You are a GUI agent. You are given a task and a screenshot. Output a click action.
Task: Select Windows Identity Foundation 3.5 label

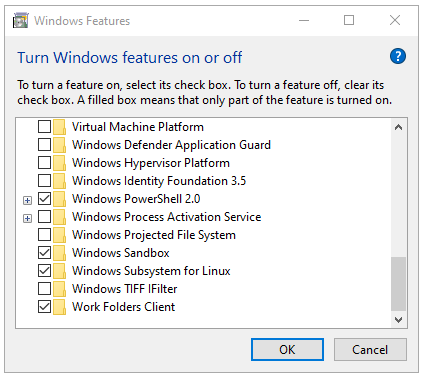point(159,181)
